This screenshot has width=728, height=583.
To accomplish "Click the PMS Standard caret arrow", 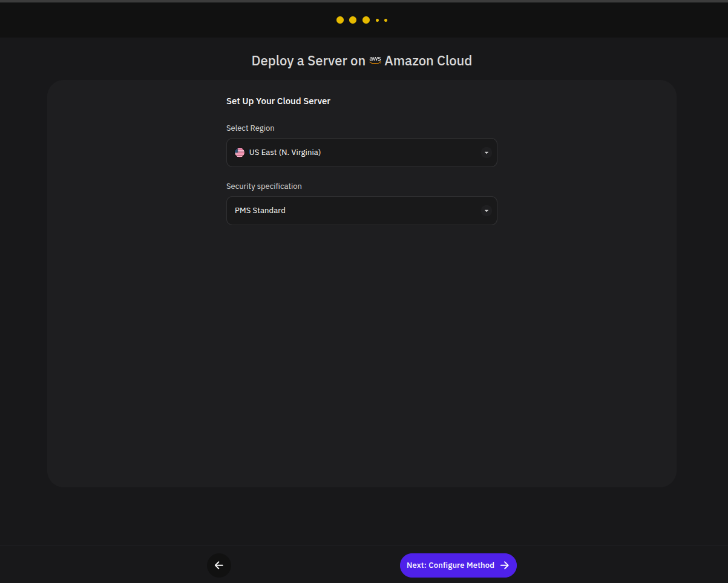I will point(486,211).
